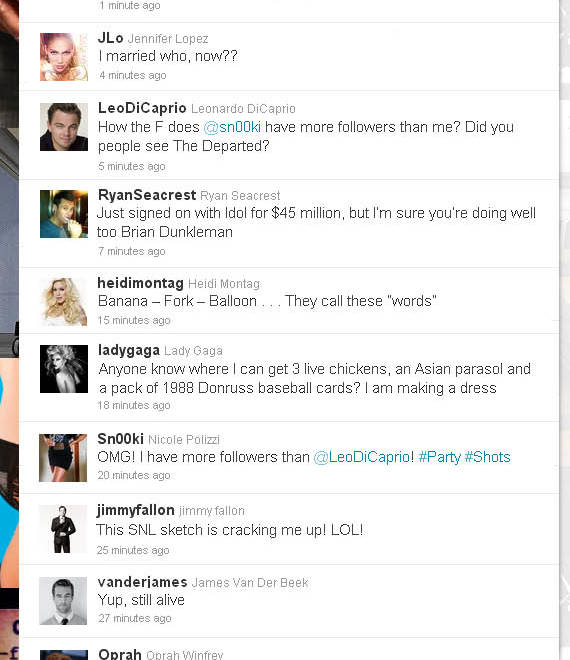Image resolution: width=570 pixels, height=660 pixels.
Task: Click LeoDiCaprio's avatar image
Action: (64, 127)
